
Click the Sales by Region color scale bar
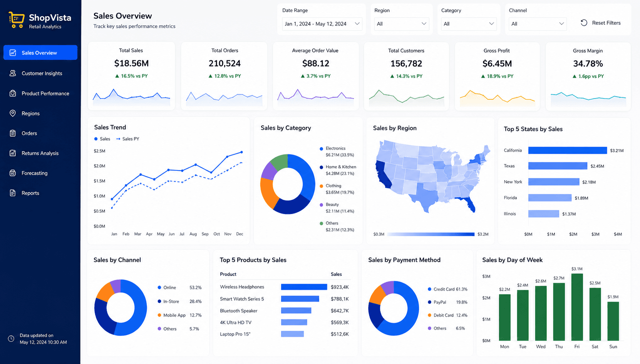tap(431, 234)
